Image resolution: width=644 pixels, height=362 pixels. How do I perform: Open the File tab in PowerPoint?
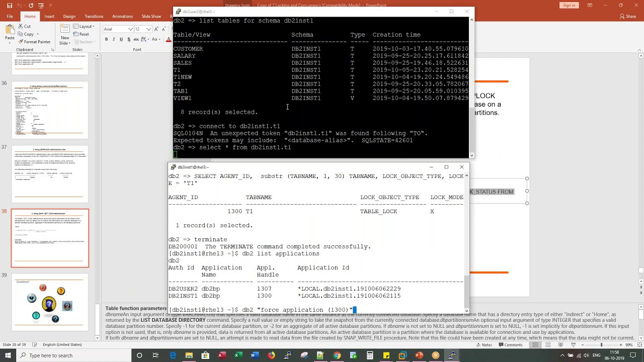pyautogui.click(x=10, y=16)
